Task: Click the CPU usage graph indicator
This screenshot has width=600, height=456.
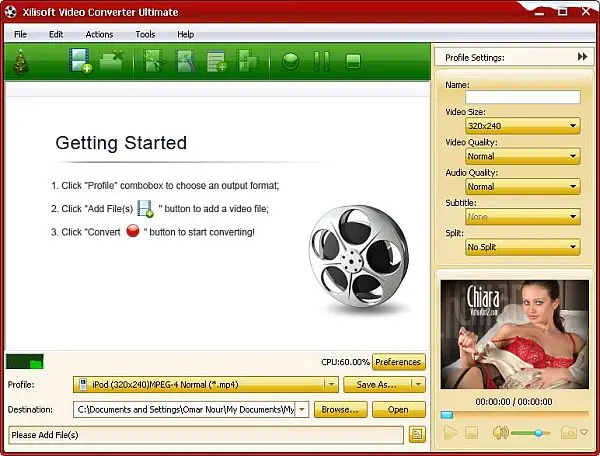Action: tap(25, 361)
